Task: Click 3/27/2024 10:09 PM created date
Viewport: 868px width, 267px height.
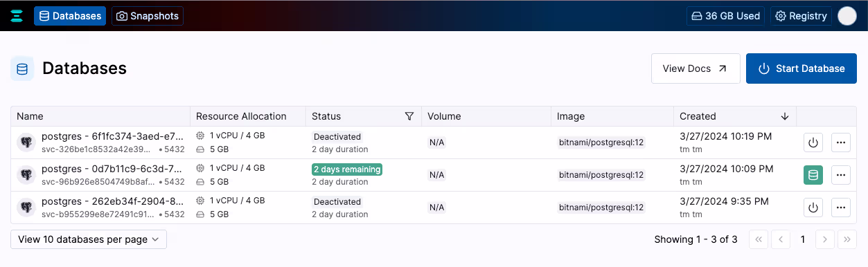Action: tap(726, 169)
